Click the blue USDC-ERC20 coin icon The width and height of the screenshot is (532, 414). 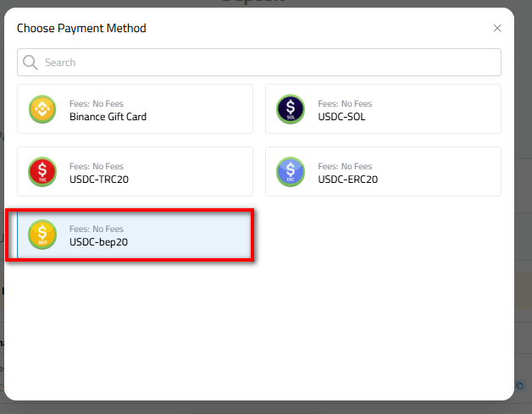pyautogui.click(x=291, y=172)
